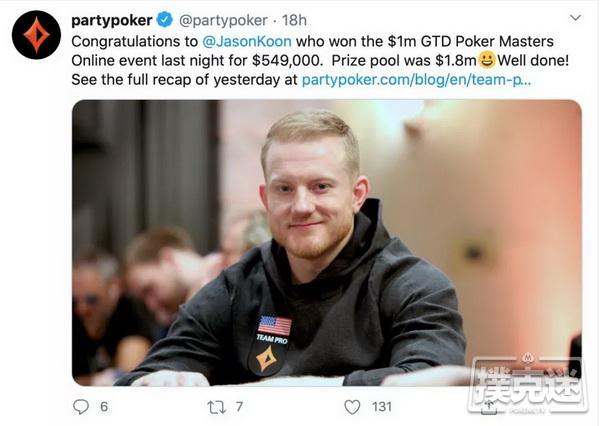View the 131 likes count
The height and width of the screenshot is (426, 600).
pyautogui.click(x=382, y=406)
